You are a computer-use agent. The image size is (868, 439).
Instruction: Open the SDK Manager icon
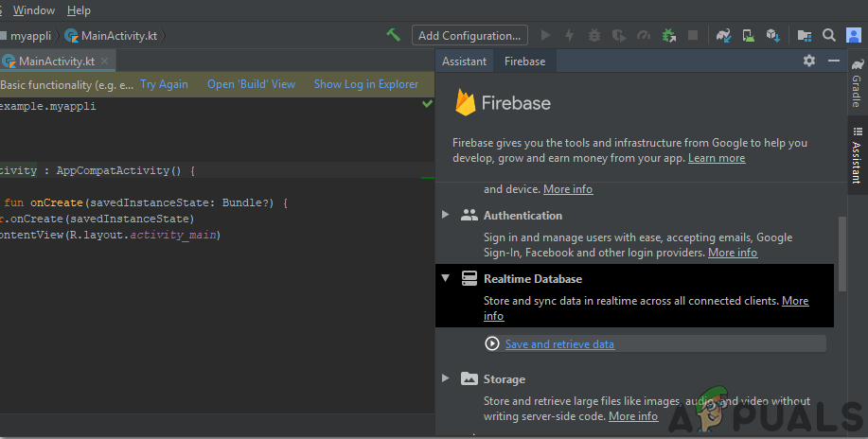(773, 35)
